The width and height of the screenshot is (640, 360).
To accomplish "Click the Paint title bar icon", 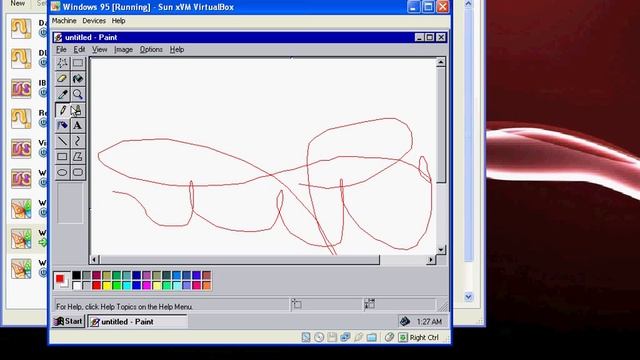I will pyautogui.click(x=58, y=38).
